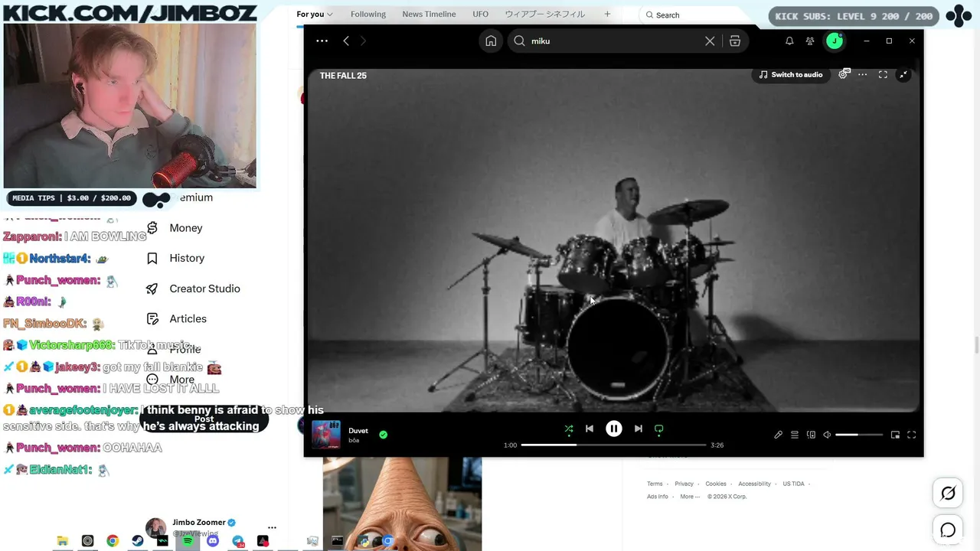Enter fullscreen from the player bar
The height and width of the screenshot is (551, 980).
[911, 435]
